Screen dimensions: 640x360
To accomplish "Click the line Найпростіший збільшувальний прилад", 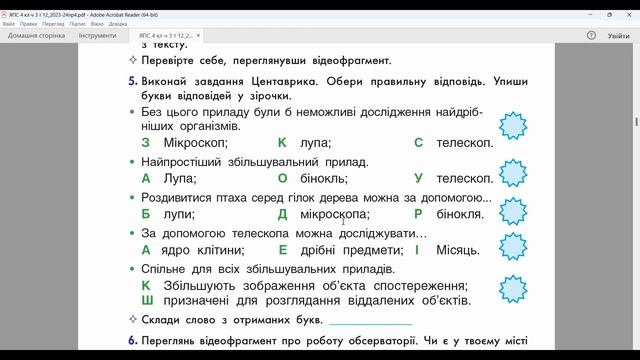I will point(255,162).
